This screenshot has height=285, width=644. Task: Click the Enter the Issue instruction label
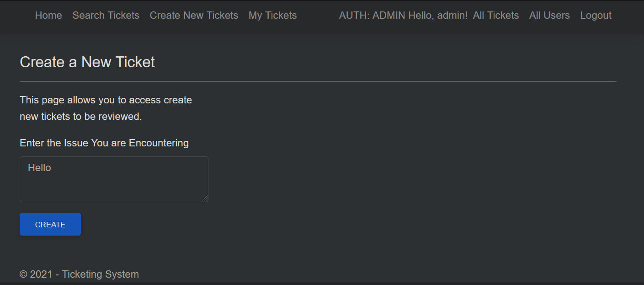point(104,143)
